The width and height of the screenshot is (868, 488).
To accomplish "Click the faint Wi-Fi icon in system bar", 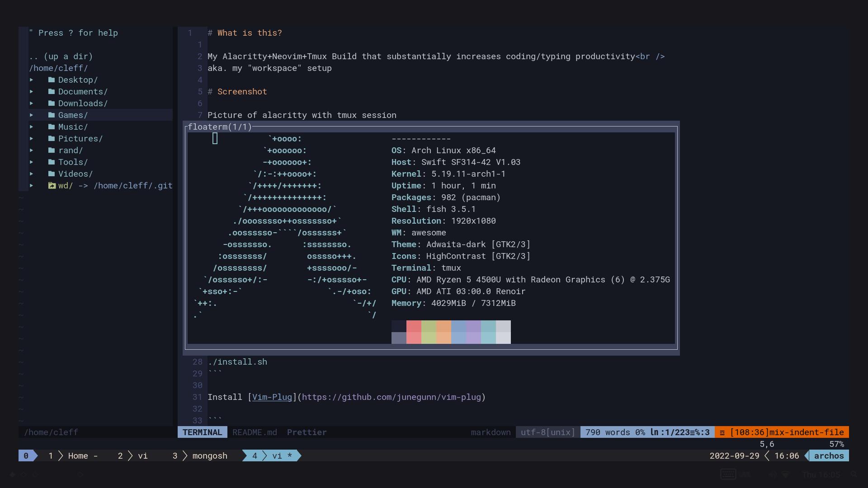I will pyautogui.click(x=786, y=474).
